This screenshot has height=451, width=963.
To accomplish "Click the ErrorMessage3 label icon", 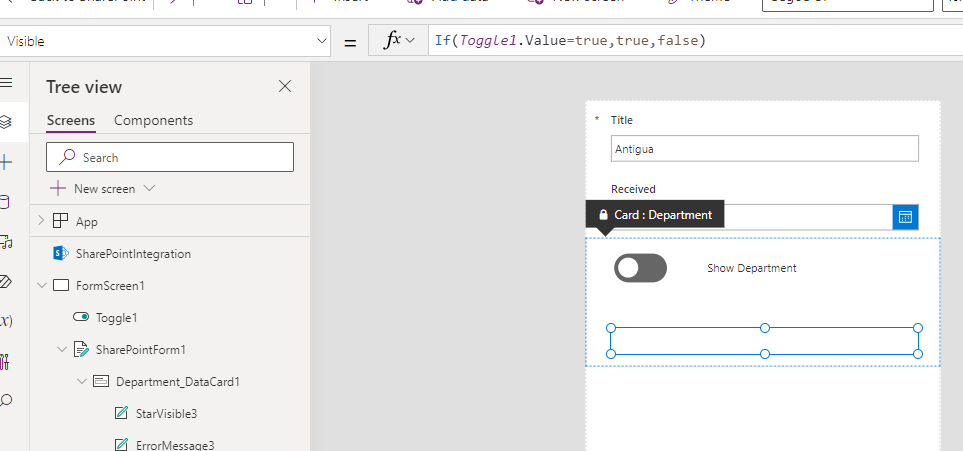I will tap(121, 444).
